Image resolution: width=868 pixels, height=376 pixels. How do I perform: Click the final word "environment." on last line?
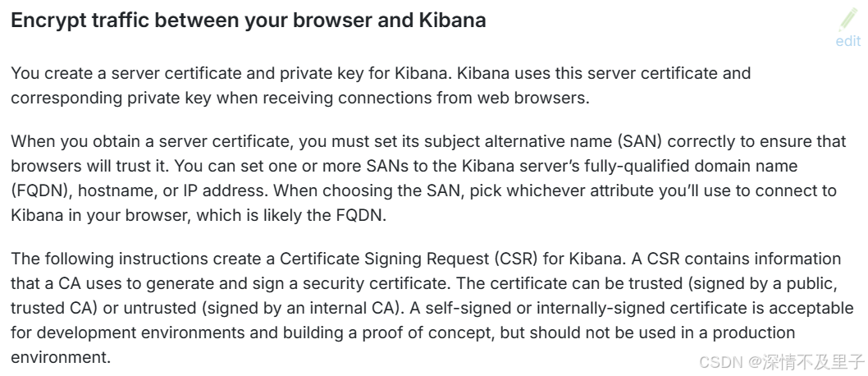pos(61,357)
